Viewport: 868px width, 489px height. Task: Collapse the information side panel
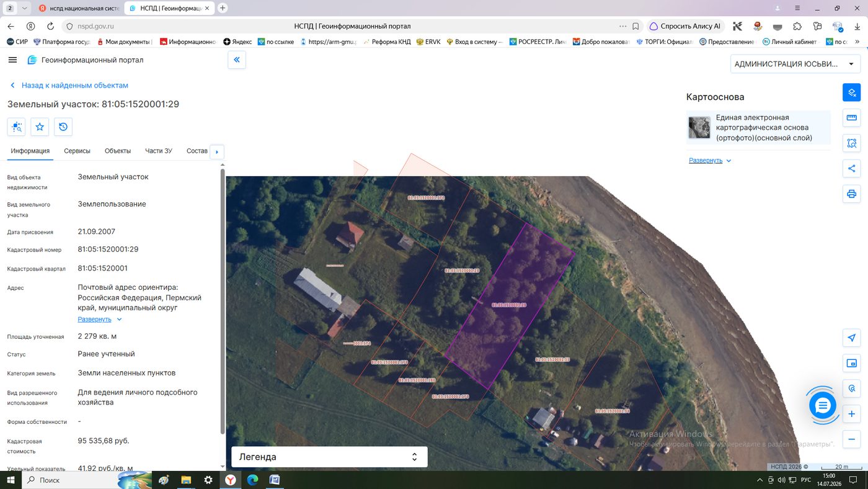237,60
